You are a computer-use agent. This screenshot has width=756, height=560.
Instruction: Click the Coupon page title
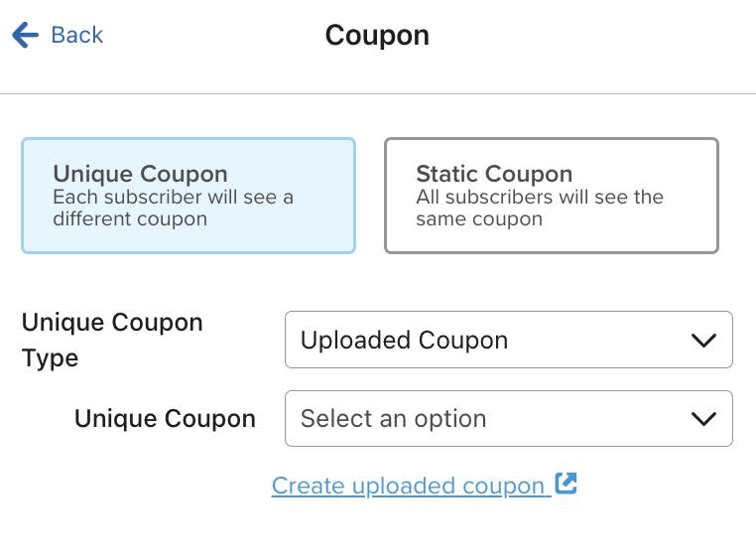377,36
